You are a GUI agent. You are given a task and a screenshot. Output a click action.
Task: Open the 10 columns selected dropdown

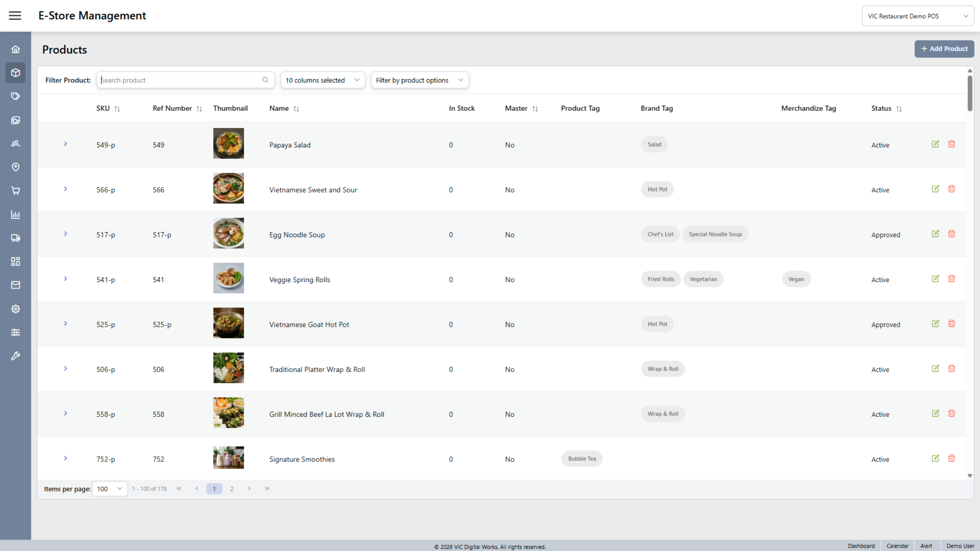[323, 80]
